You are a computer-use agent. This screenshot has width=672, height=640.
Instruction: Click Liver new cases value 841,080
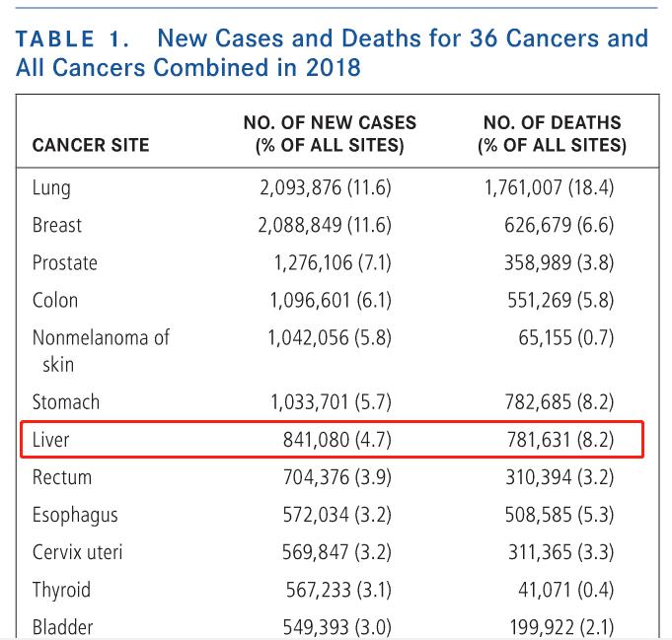[336, 440]
